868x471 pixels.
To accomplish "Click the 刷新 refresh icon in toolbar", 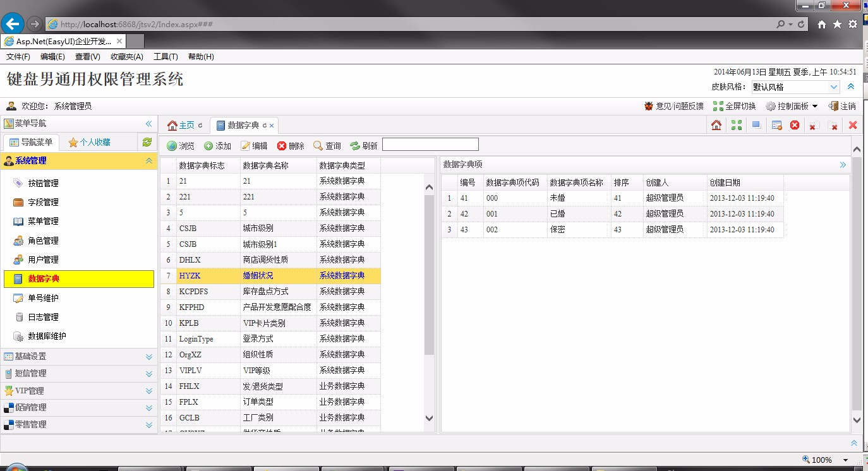I will [x=363, y=145].
